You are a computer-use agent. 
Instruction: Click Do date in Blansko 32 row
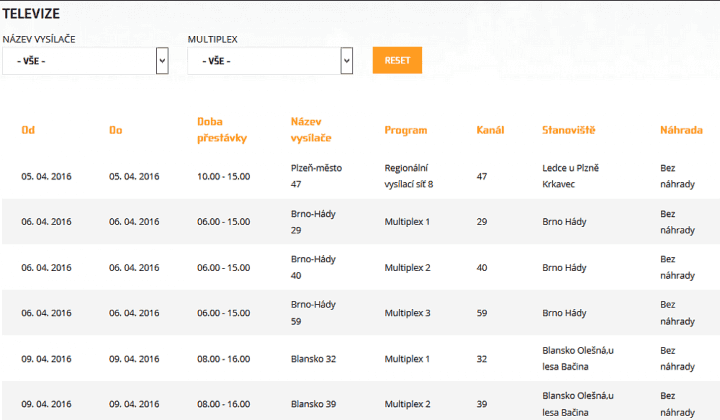coord(134,359)
